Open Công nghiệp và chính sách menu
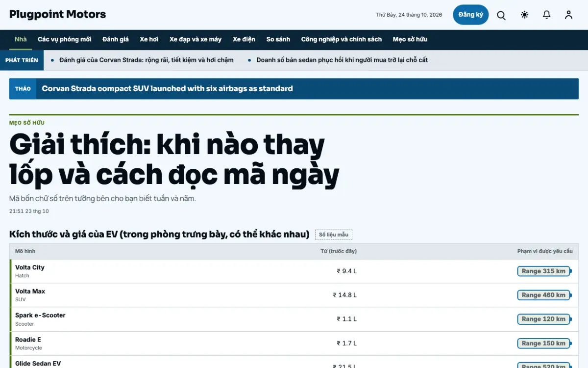 coord(342,39)
